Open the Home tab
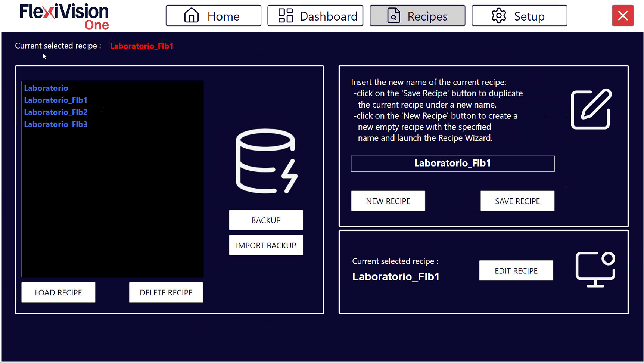 pos(214,16)
